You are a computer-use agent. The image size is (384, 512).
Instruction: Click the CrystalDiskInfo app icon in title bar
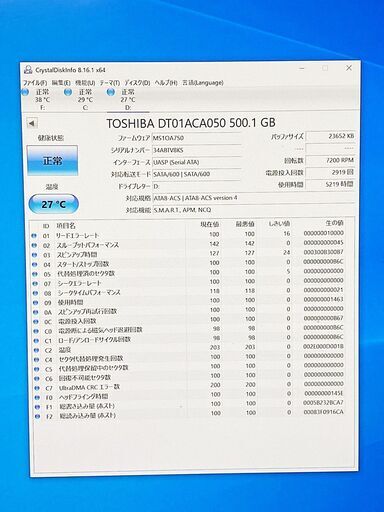[x=28, y=70]
